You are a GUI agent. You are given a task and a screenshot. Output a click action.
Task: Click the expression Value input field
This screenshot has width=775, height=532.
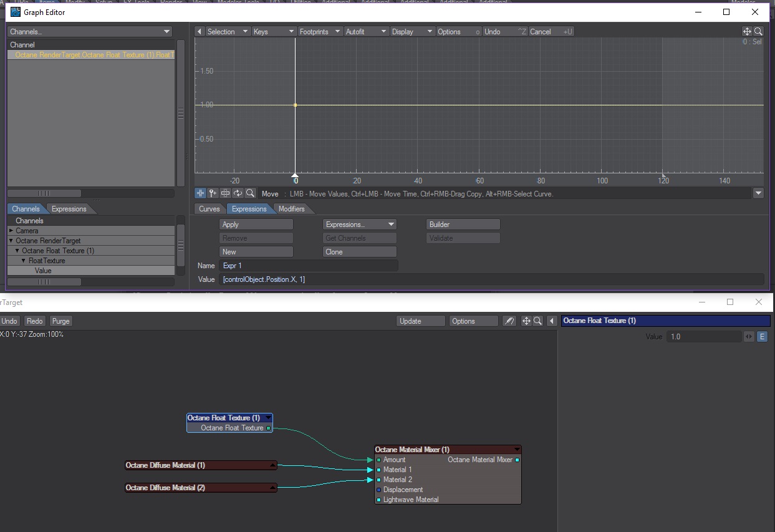491,279
